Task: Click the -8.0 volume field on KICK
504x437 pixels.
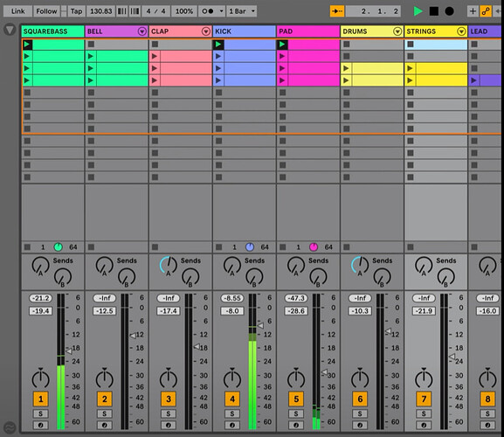Action: click(232, 311)
